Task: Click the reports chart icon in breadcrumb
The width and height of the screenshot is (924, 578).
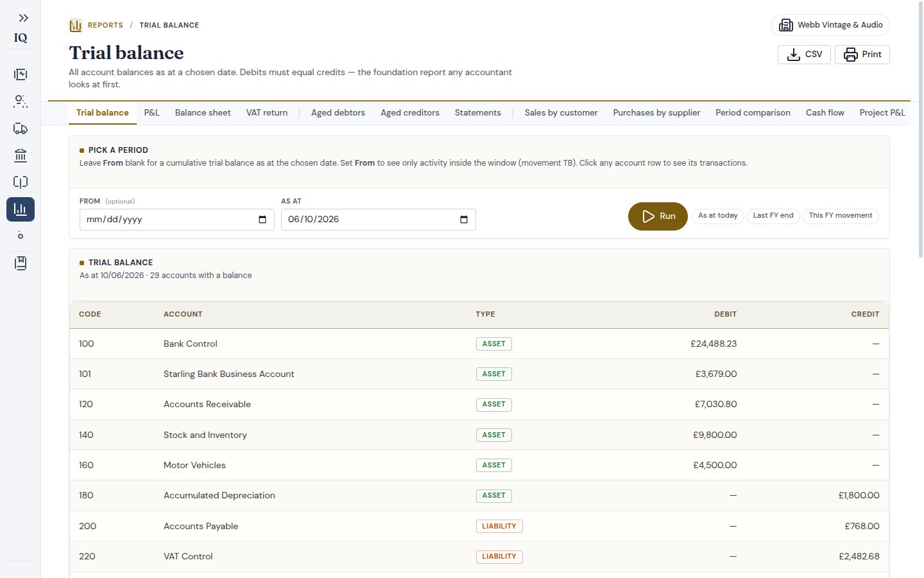Action: tap(76, 26)
